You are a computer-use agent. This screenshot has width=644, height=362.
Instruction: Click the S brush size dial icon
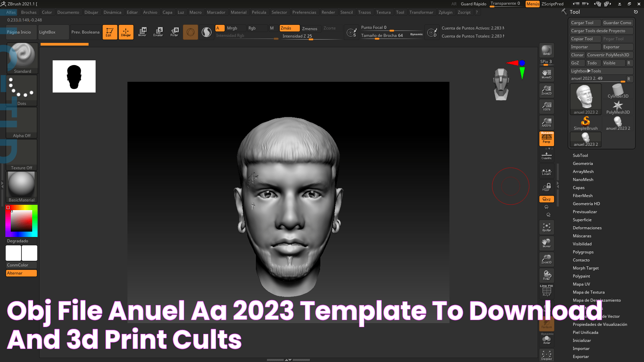pos(352,33)
